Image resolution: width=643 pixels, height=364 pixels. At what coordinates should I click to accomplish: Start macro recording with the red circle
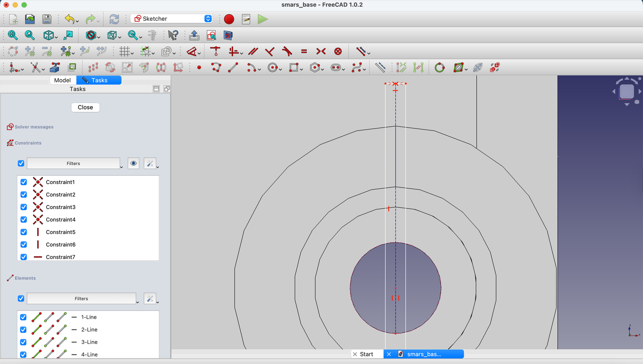click(x=229, y=19)
